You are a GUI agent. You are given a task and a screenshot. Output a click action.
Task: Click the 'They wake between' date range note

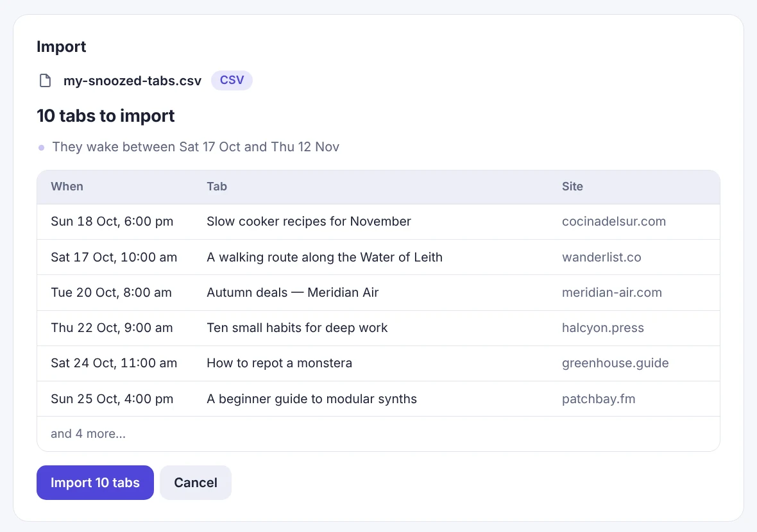tap(196, 147)
